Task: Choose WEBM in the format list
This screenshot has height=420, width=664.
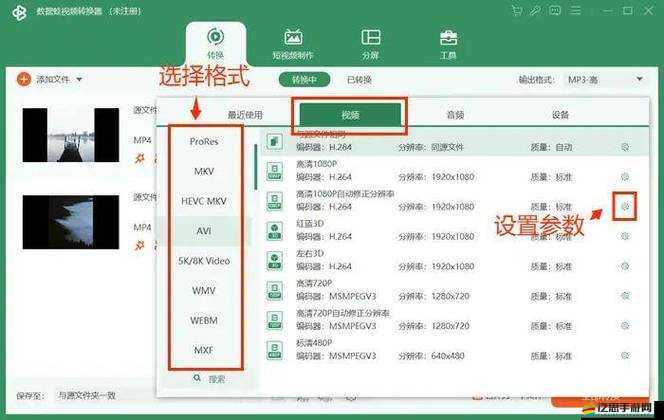Action: coord(204,321)
